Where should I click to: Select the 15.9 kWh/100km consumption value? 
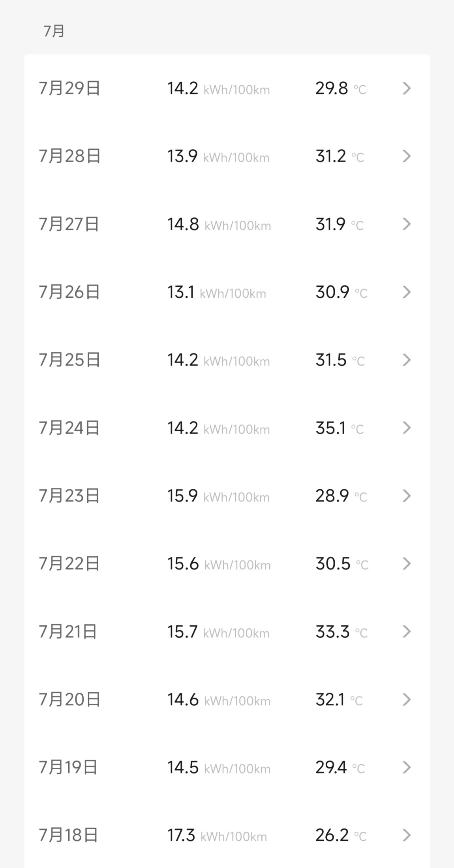218,496
